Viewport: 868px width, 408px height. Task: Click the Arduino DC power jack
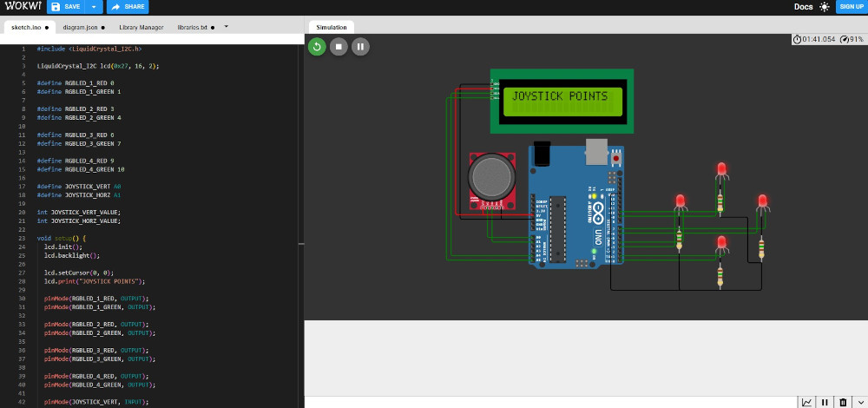tap(540, 155)
